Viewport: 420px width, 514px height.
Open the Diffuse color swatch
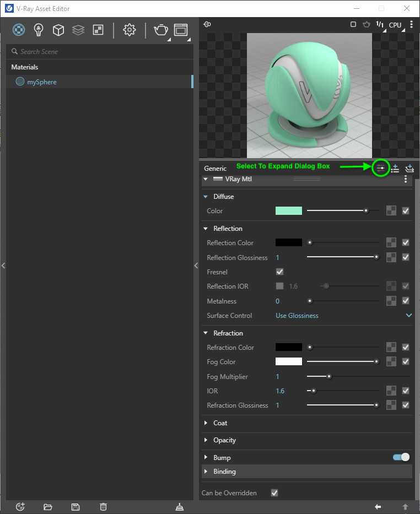pos(288,211)
